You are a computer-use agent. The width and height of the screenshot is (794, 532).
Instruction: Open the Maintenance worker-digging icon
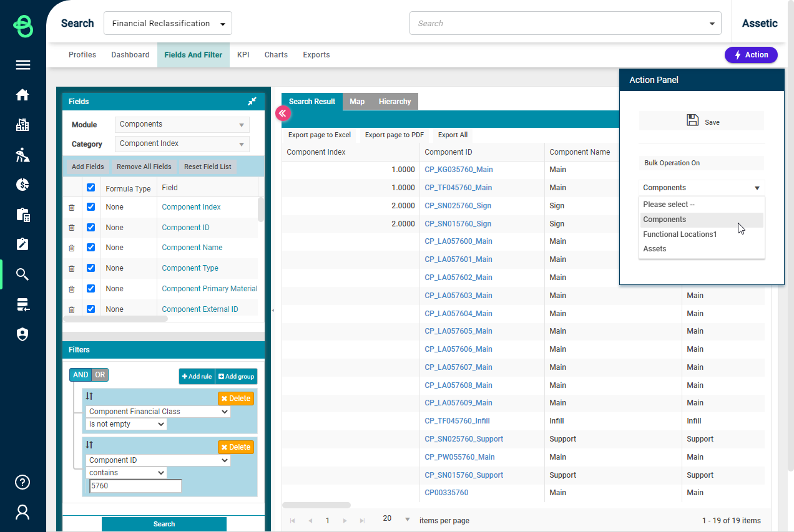pyautogui.click(x=23, y=155)
